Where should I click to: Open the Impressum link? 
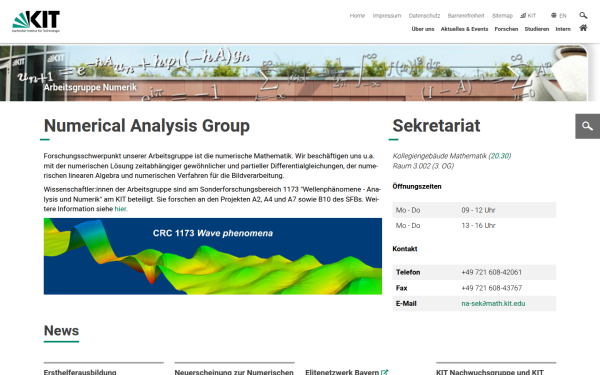(x=387, y=16)
